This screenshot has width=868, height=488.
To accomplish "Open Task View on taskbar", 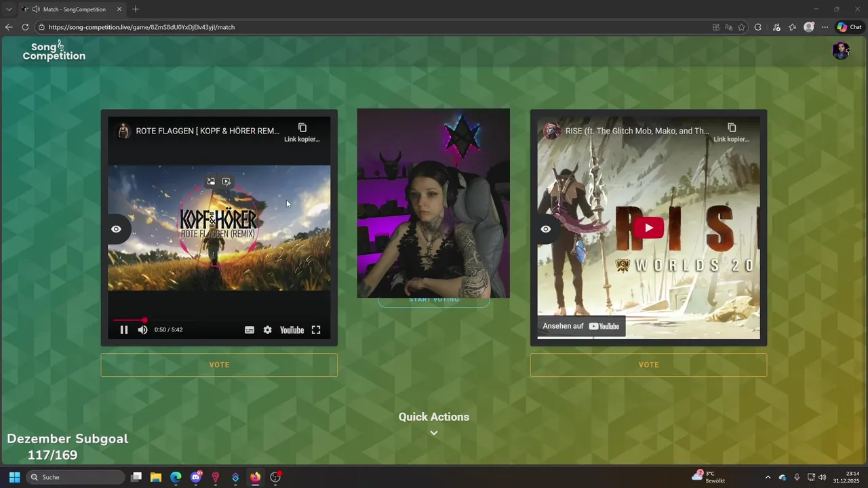I will coord(136,477).
